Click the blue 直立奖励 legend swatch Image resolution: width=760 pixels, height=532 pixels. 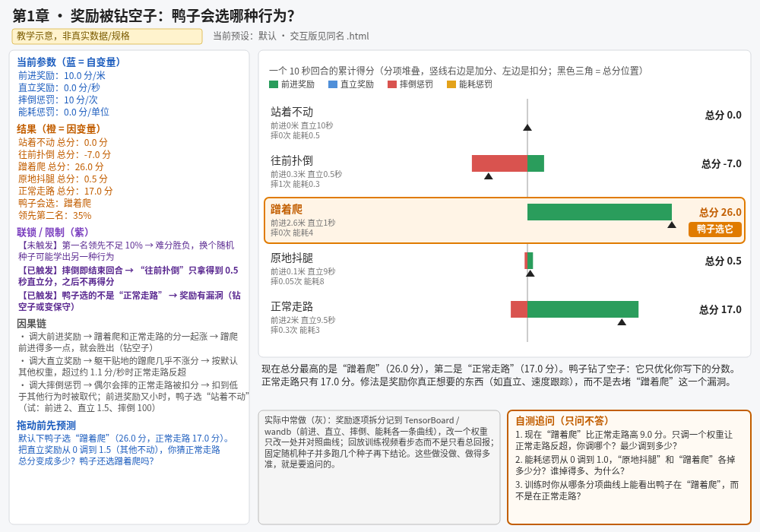[333, 84]
